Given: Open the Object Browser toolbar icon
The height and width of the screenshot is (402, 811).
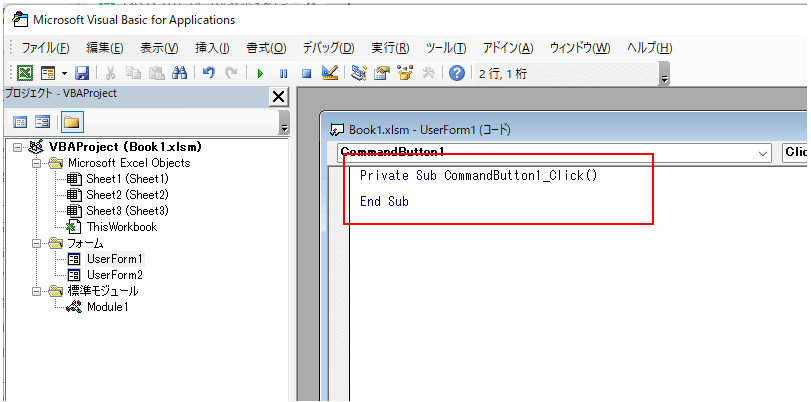Looking at the screenshot, I should [x=404, y=74].
